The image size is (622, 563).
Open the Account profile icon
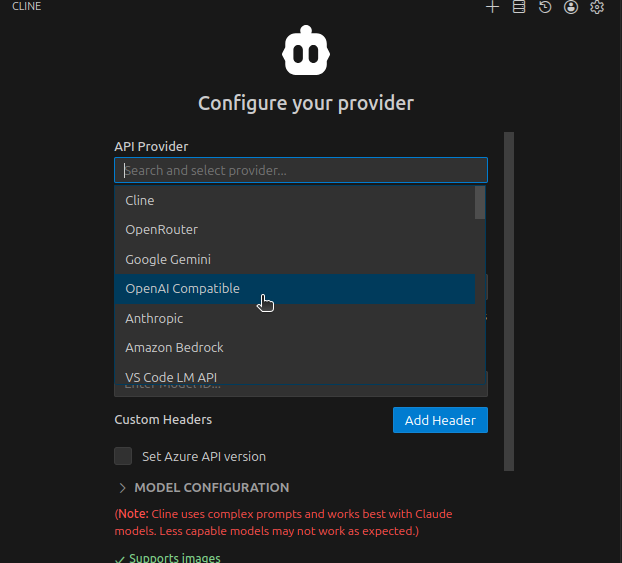click(x=571, y=7)
